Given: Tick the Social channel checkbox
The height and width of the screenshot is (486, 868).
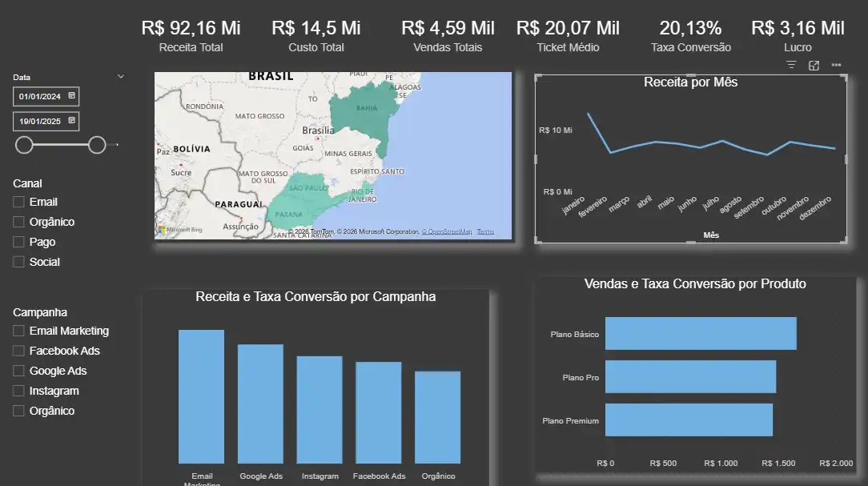Looking at the screenshot, I should tap(19, 262).
